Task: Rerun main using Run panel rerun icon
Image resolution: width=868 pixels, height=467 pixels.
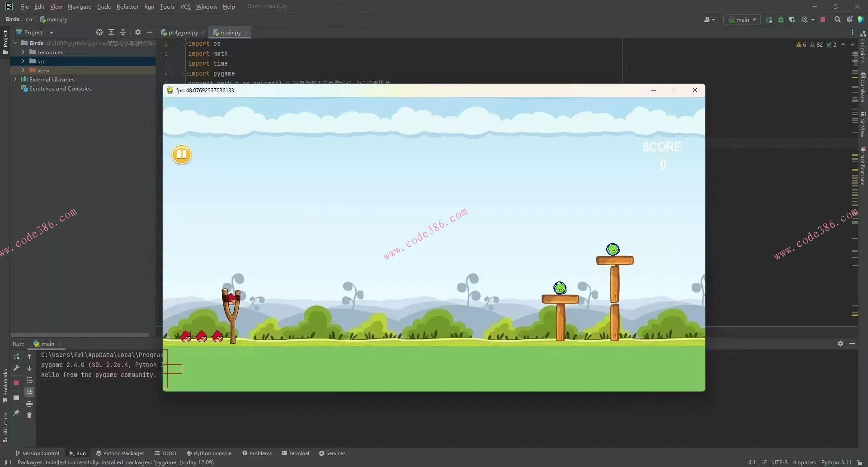Action: 16,357
